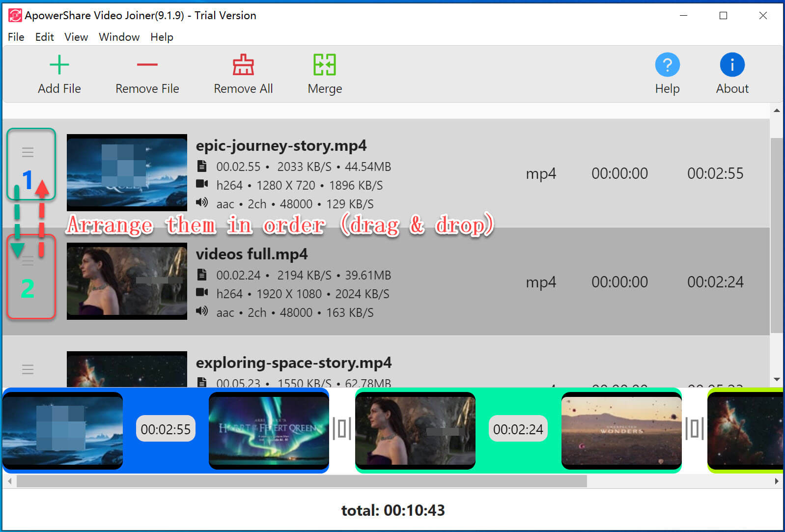Click the split marker after the Wonders thumbnail
The image size is (785, 532).
[694, 428]
